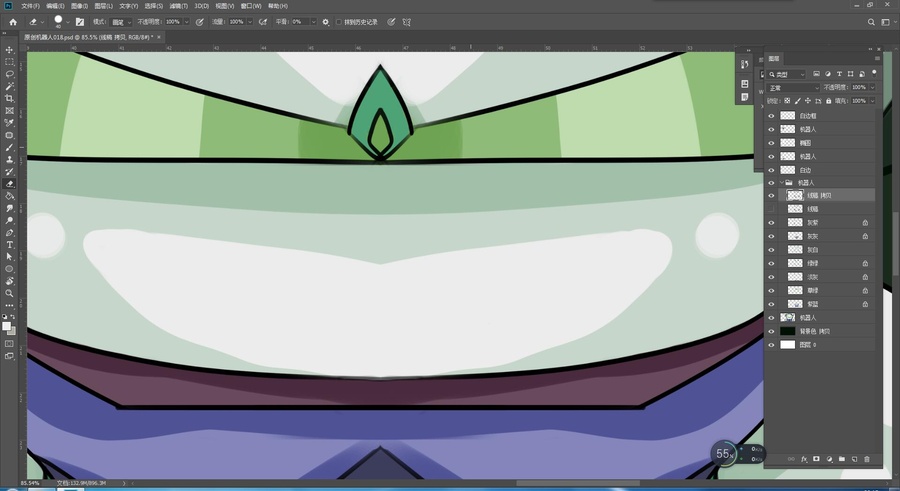Select the Zoom tool

coord(9,293)
